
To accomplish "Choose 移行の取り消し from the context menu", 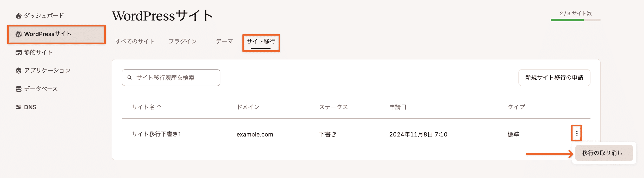I will pyautogui.click(x=604, y=153).
